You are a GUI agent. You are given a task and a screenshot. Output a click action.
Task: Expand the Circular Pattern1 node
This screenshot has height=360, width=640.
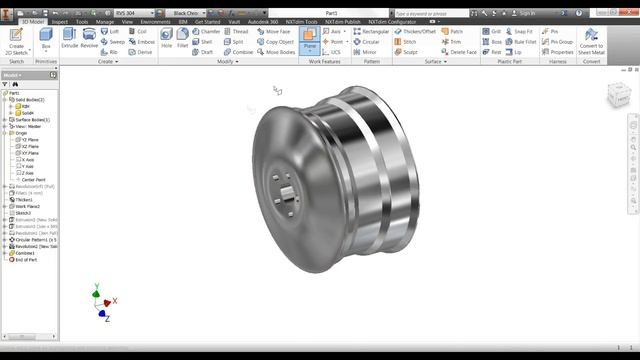[x=5, y=240]
